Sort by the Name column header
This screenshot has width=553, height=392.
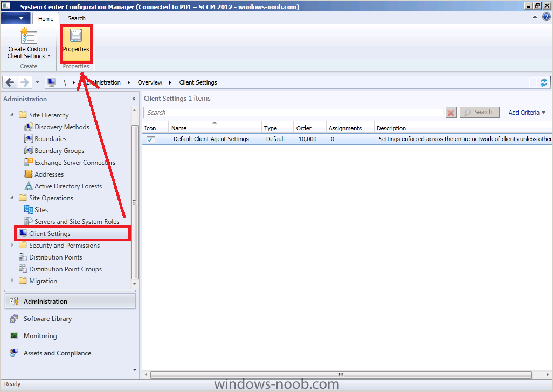pyautogui.click(x=215, y=128)
